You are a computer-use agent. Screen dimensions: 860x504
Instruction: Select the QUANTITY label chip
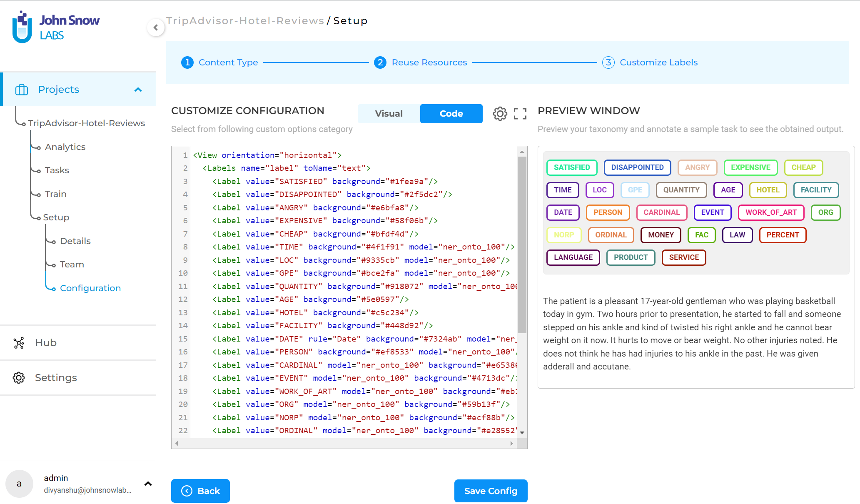[681, 190]
